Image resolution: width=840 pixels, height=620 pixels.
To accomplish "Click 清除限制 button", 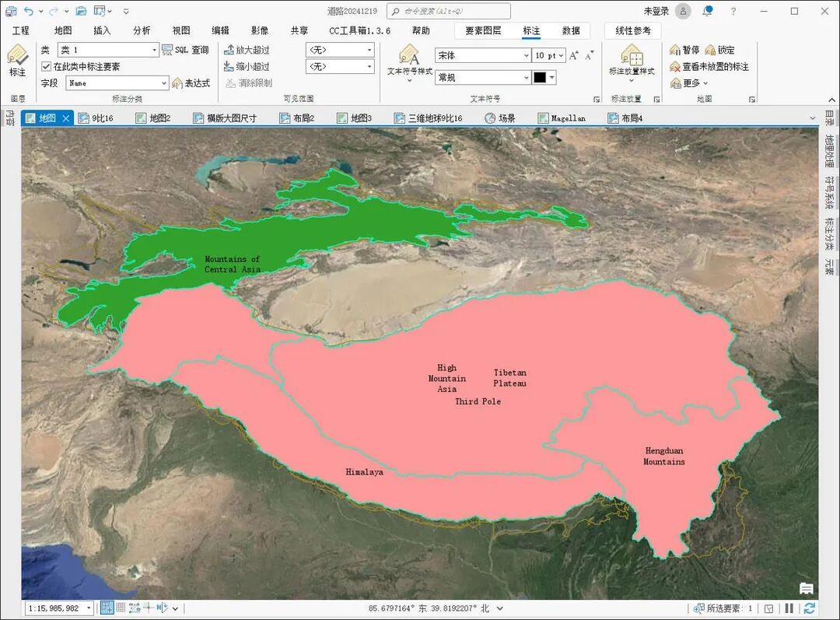I will click(x=249, y=83).
